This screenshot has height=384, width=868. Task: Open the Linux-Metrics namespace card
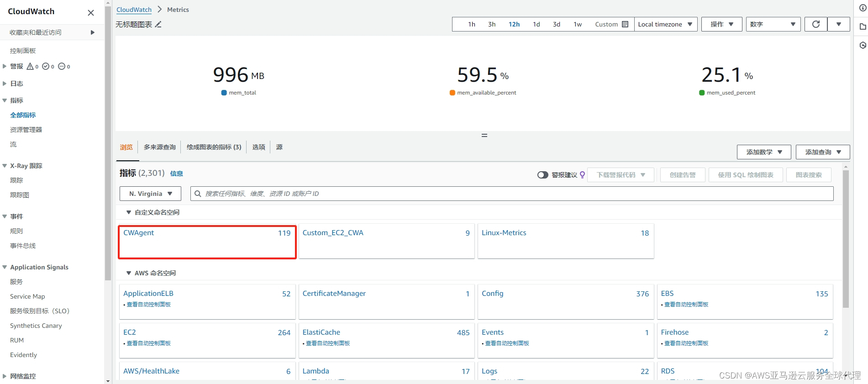[x=566, y=241]
